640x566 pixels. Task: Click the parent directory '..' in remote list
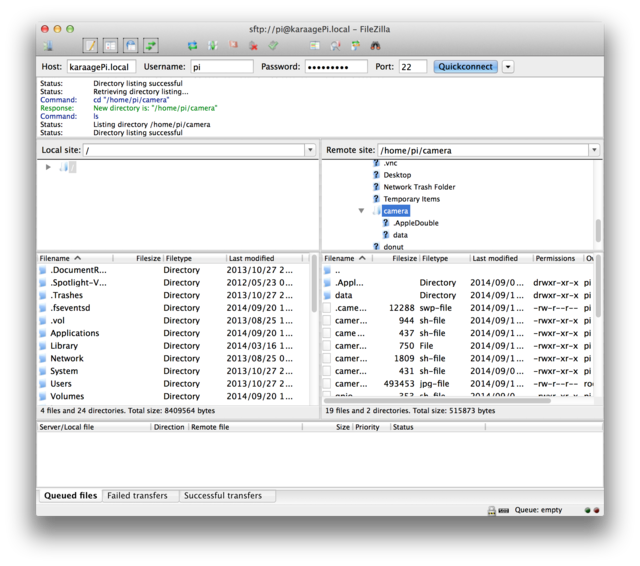(457, 270)
